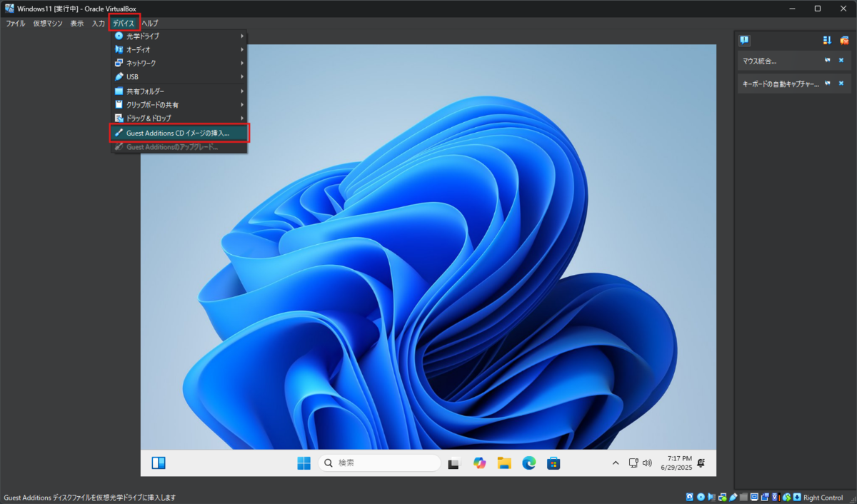Screen dimensions: 857x504
Task: Click the sort notifications icon
Action: [828, 40]
